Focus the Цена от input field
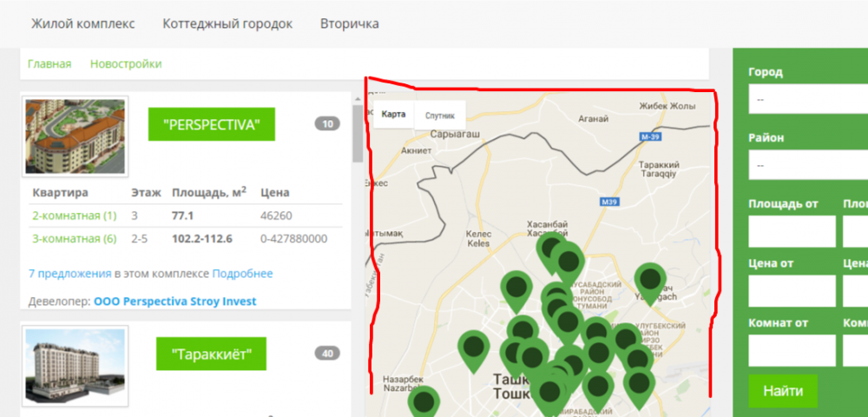This screenshot has width=868, height=417. tap(792, 291)
